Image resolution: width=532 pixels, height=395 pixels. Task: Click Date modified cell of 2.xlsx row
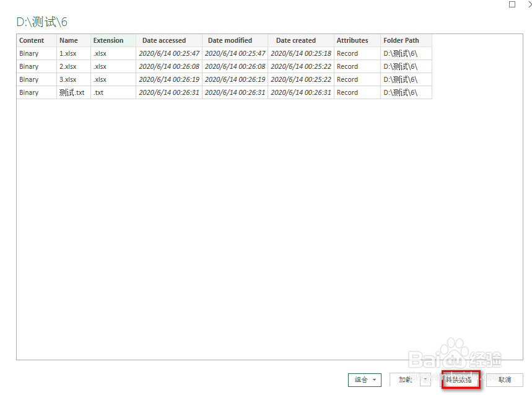click(235, 66)
